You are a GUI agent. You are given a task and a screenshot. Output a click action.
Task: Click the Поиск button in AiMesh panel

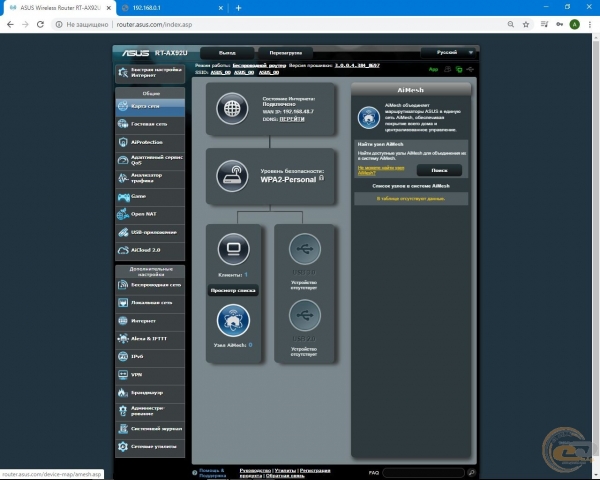pos(439,170)
